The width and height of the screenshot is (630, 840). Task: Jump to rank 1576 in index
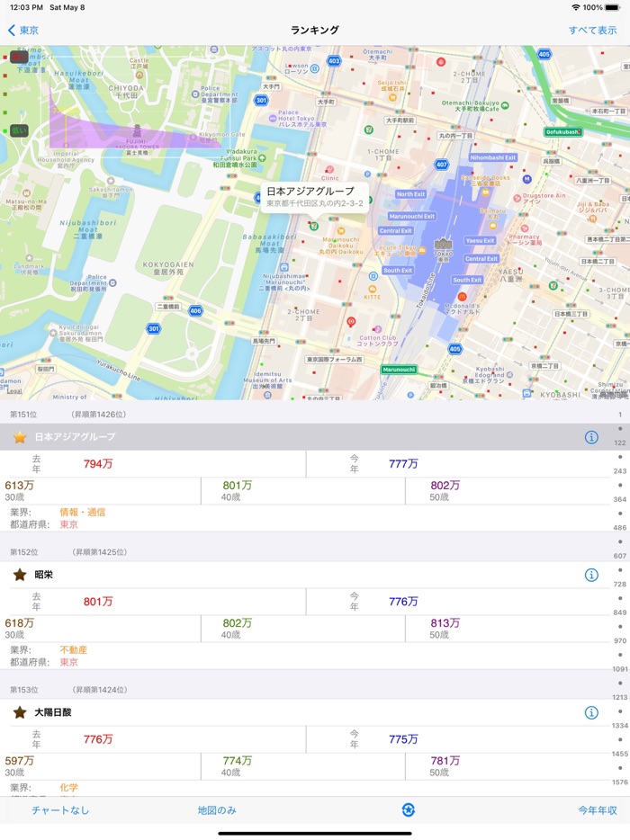(x=620, y=782)
